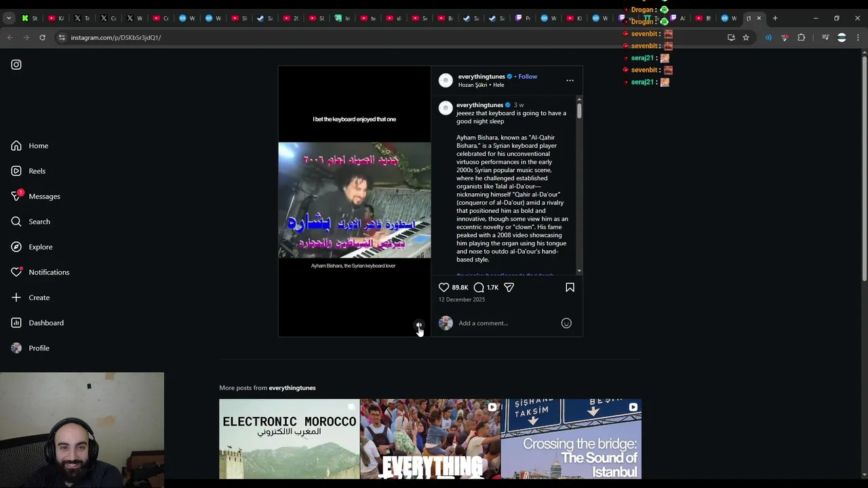Image resolution: width=868 pixels, height=488 pixels.
Task: View site information icon in address bar
Action: [x=61, y=37]
